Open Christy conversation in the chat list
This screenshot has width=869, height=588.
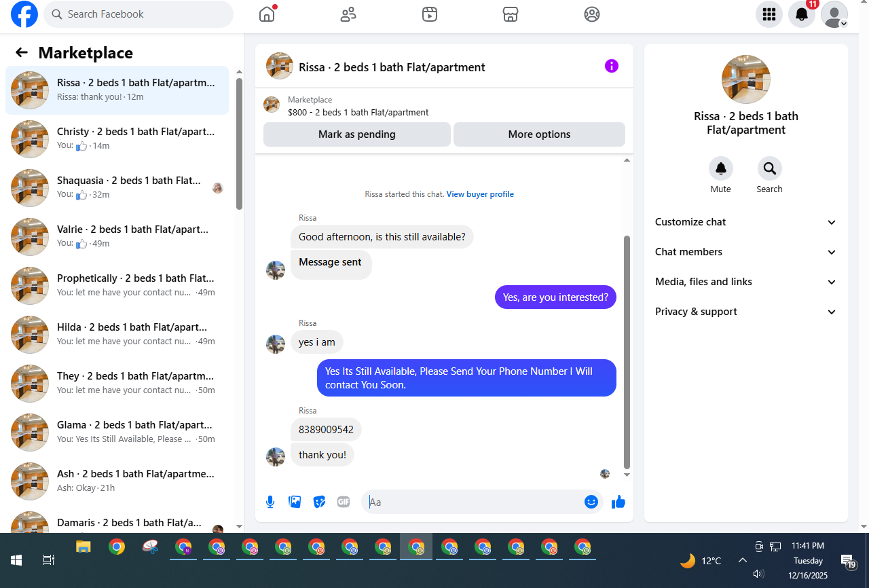[117, 139]
